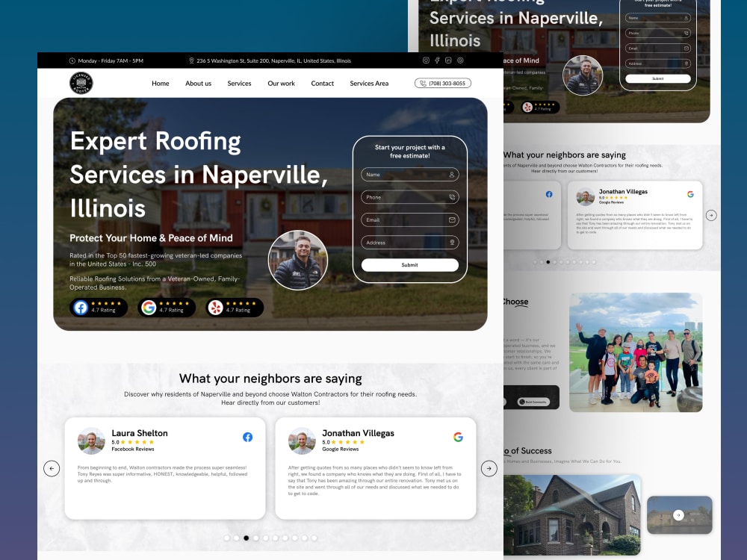The width and height of the screenshot is (747, 560).
Task: Focus the Email field in estimate form
Action: [x=409, y=220]
